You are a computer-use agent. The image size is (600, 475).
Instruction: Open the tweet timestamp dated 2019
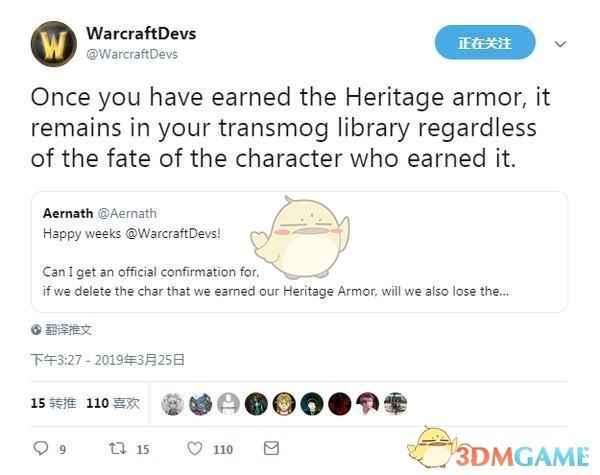click(108, 360)
